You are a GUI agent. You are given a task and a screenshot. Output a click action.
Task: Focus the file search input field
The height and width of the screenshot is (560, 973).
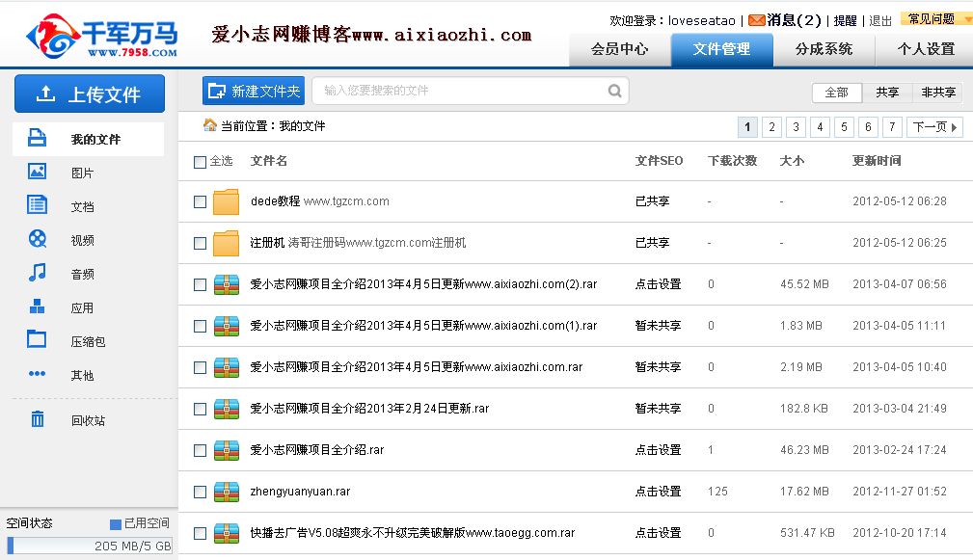pyautogui.click(x=461, y=91)
